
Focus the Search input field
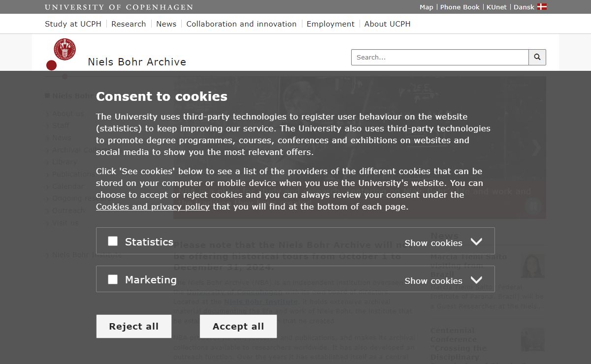pyautogui.click(x=440, y=57)
